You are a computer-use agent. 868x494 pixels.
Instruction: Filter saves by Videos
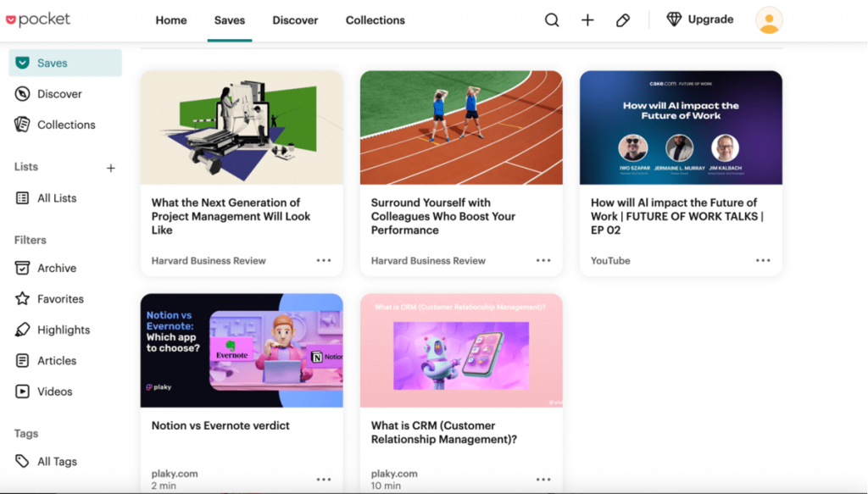click(54, 391)
